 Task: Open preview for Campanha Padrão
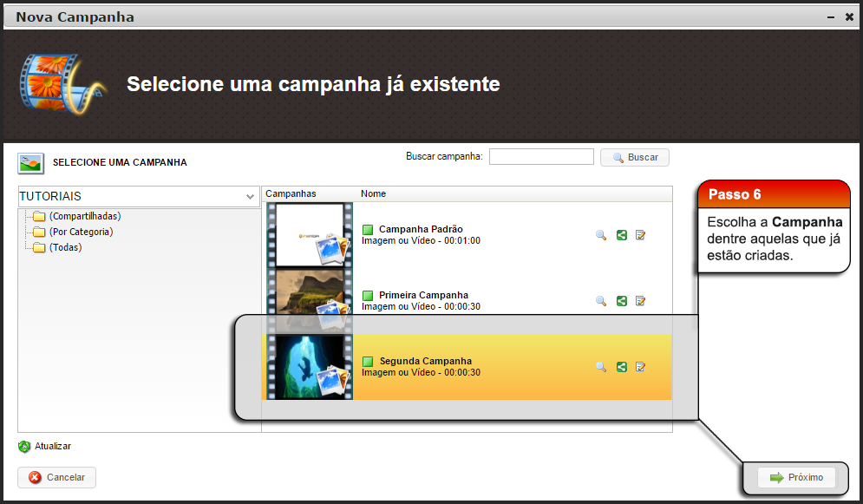point(601,234)
